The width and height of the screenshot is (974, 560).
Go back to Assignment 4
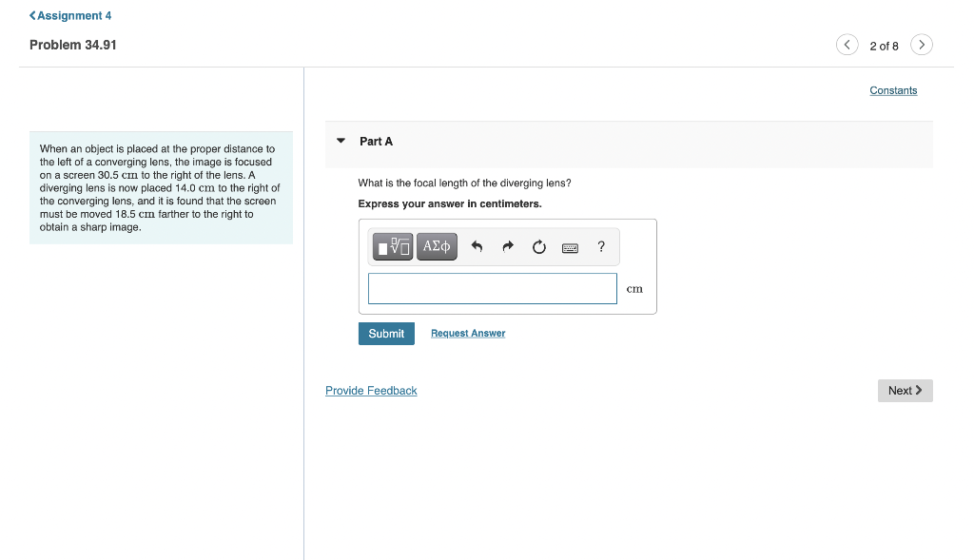coord(70,15)
